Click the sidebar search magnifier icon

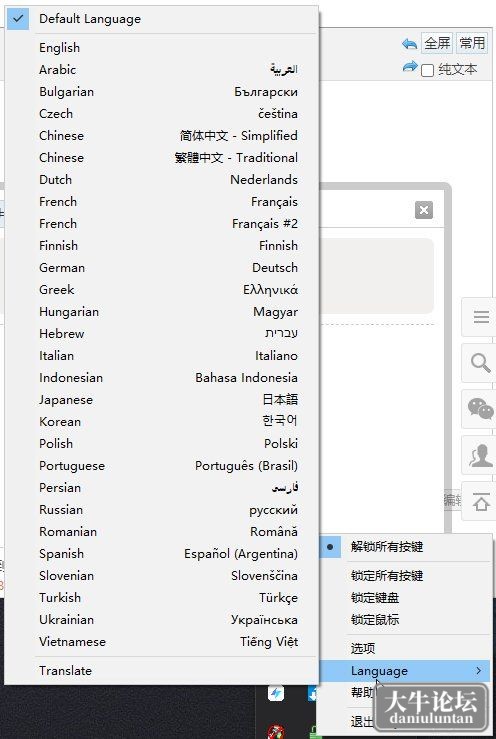481,363
